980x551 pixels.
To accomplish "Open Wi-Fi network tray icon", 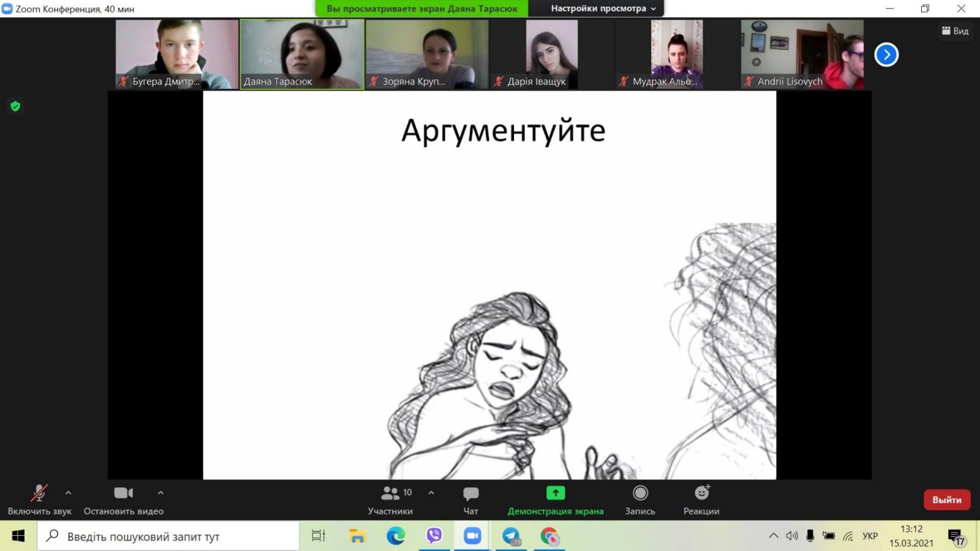I will pyautogui.click(x=848, y=536).
